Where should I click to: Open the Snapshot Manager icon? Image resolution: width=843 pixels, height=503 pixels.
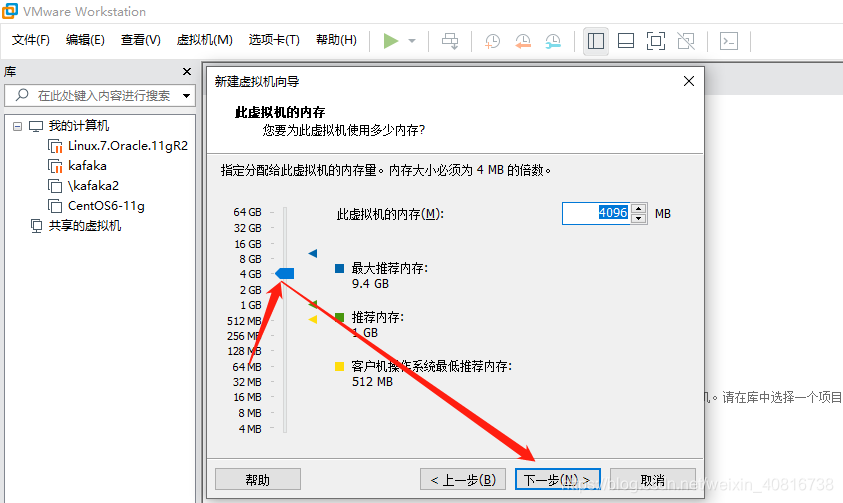553,41
